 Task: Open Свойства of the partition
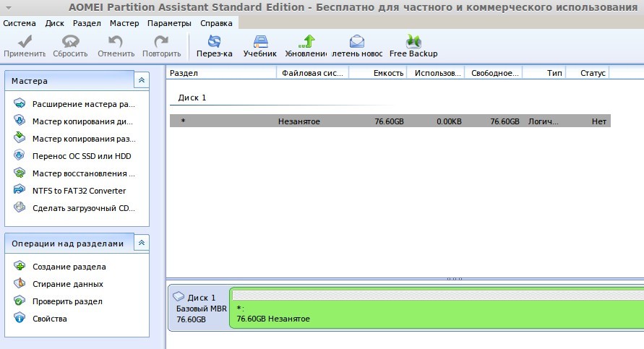click(x=50, y=319)
